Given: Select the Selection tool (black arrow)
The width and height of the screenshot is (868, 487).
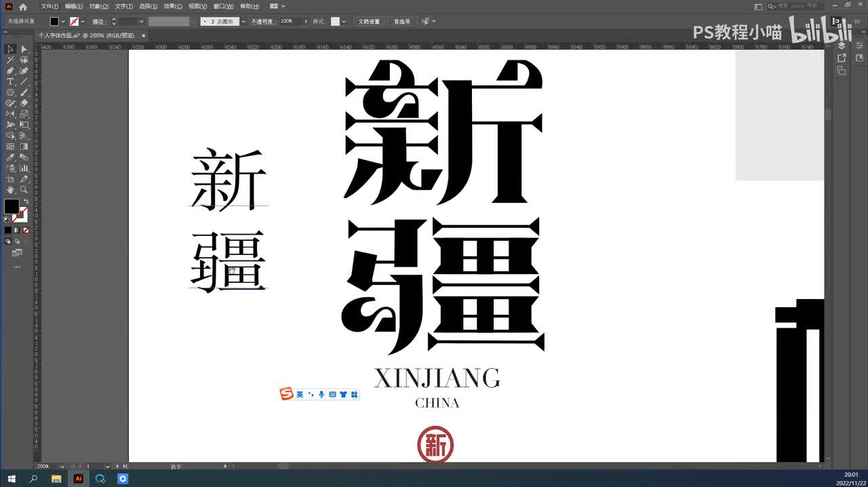Looking at the screenshot, I should click(x=10, y=49).
